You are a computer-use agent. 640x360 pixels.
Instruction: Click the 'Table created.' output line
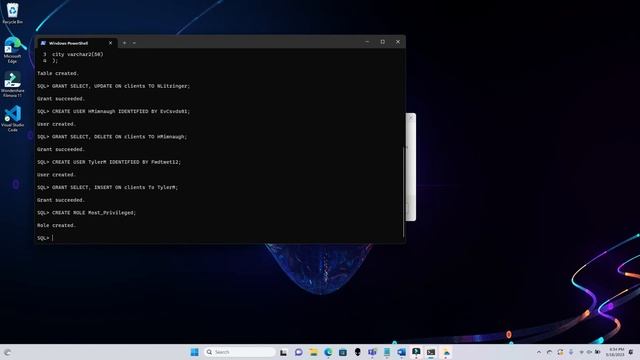(58, 73)
